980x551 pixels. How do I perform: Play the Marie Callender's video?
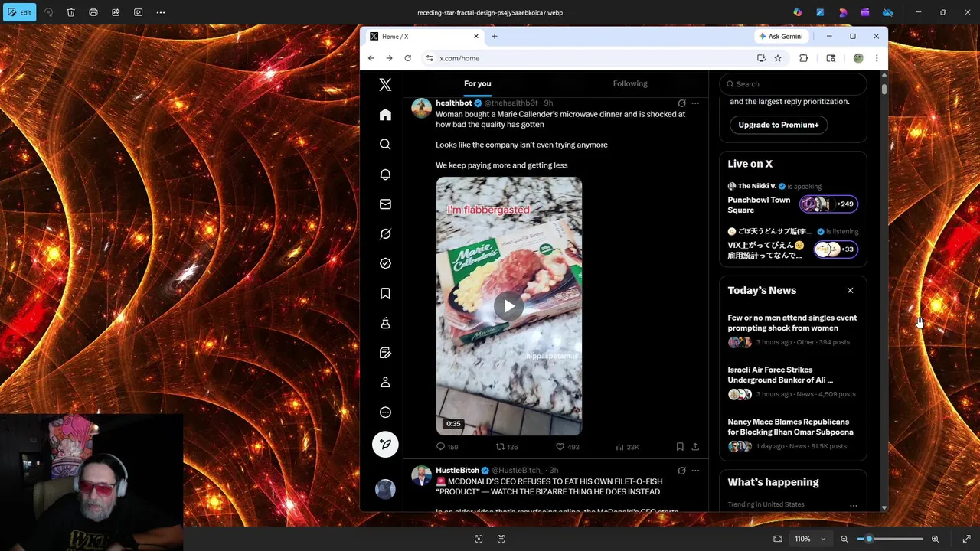[509, 307]
